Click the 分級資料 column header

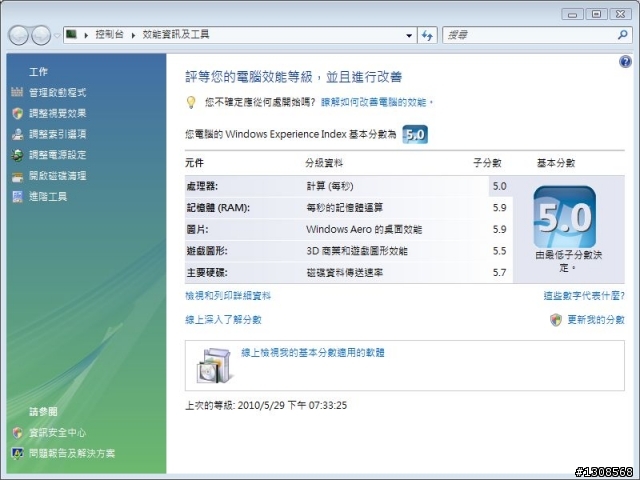(x=324, y=163)
